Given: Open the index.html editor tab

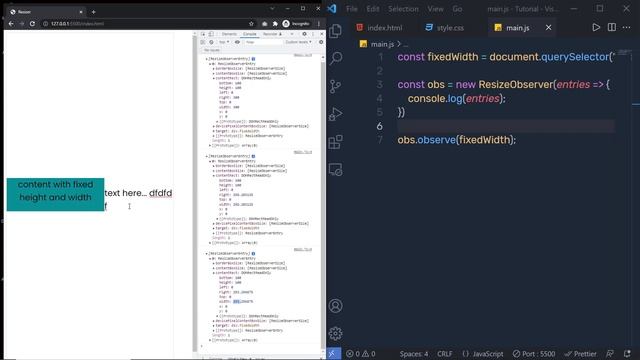Looking at the screenshot, I should [x=379, y=27].
